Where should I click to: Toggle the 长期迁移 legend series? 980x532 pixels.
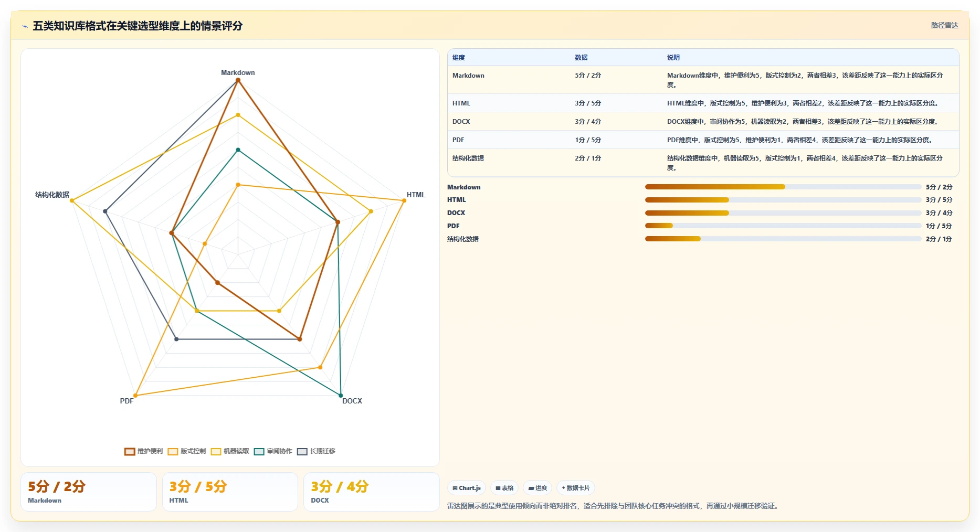click(316, 451)
